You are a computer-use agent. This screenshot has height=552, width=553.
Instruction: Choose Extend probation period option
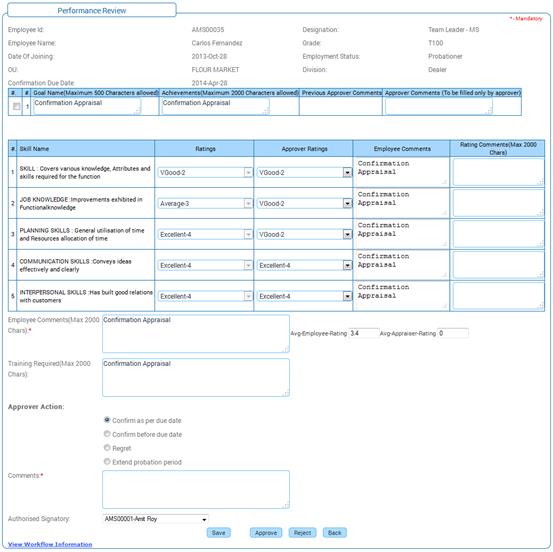click(x=107, y=461)
